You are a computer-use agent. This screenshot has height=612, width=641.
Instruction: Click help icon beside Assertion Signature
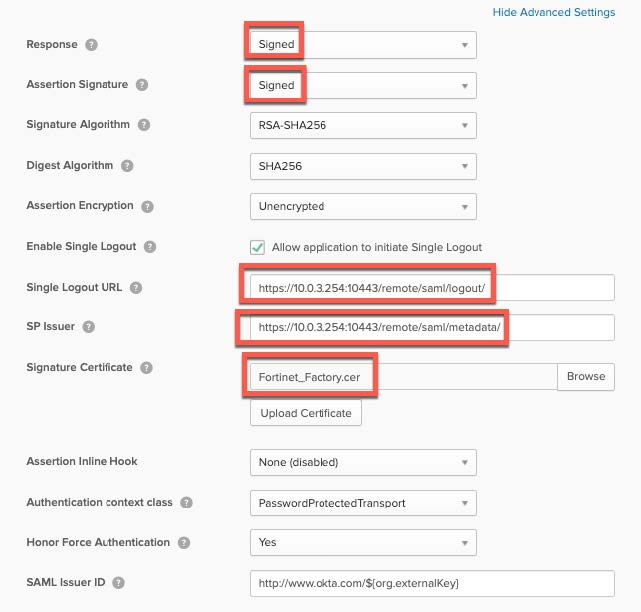[142, 85]
